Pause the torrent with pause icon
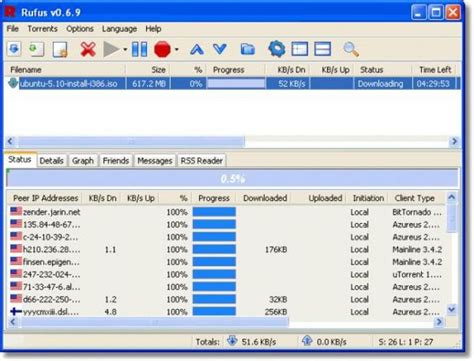The image size is (474, 361). [x=140, y=49]
